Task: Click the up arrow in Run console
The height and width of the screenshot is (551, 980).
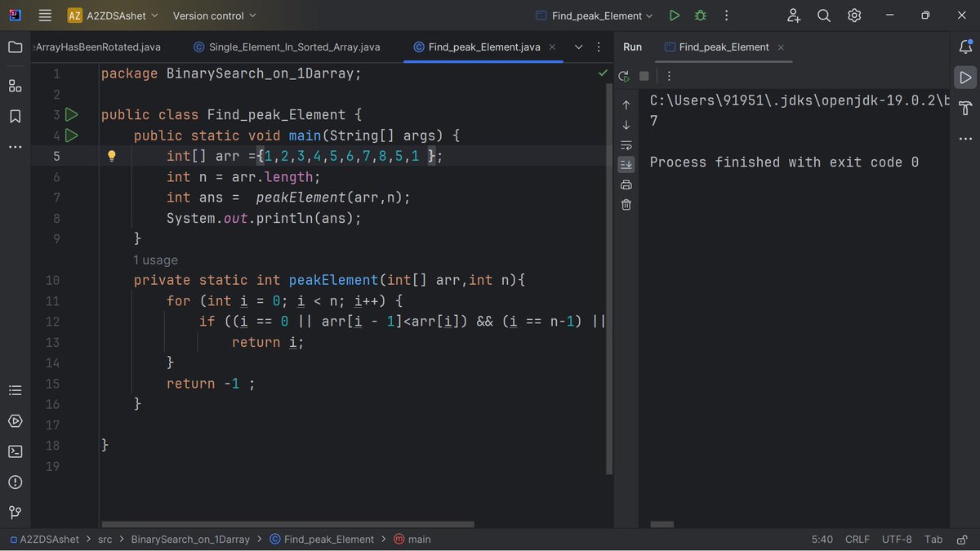Action: [626, 105]
